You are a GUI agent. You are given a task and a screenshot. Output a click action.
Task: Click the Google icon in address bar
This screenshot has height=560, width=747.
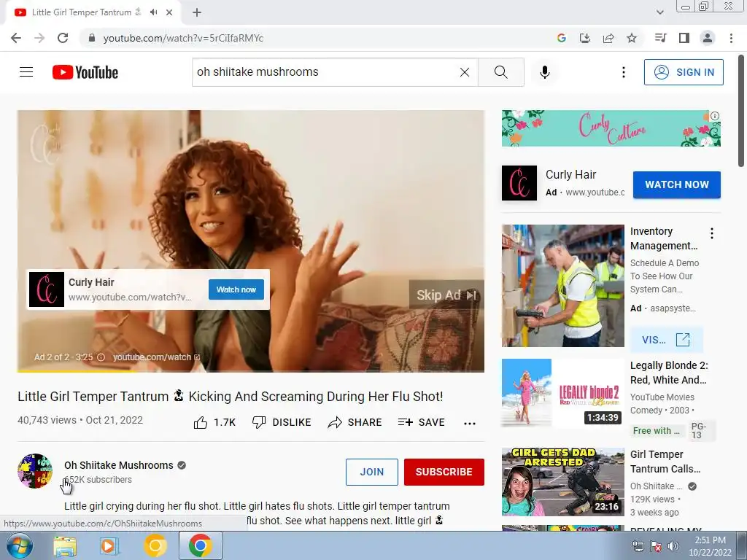point(562,38)
